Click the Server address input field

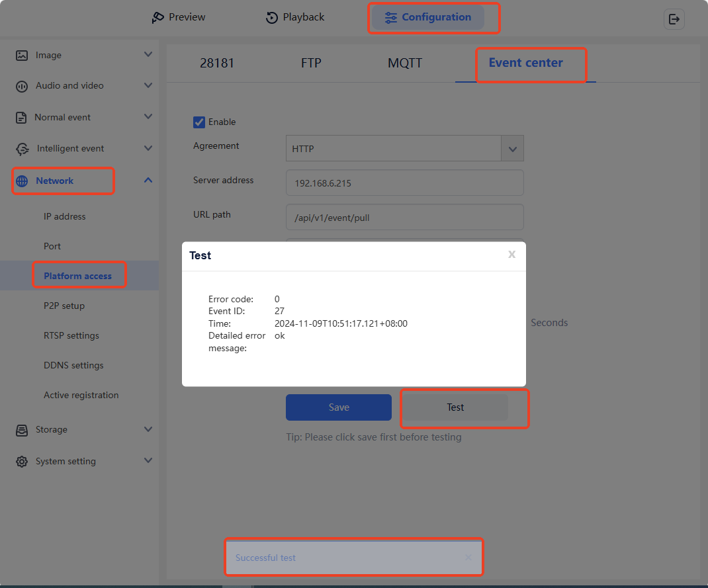pos(404,183)
